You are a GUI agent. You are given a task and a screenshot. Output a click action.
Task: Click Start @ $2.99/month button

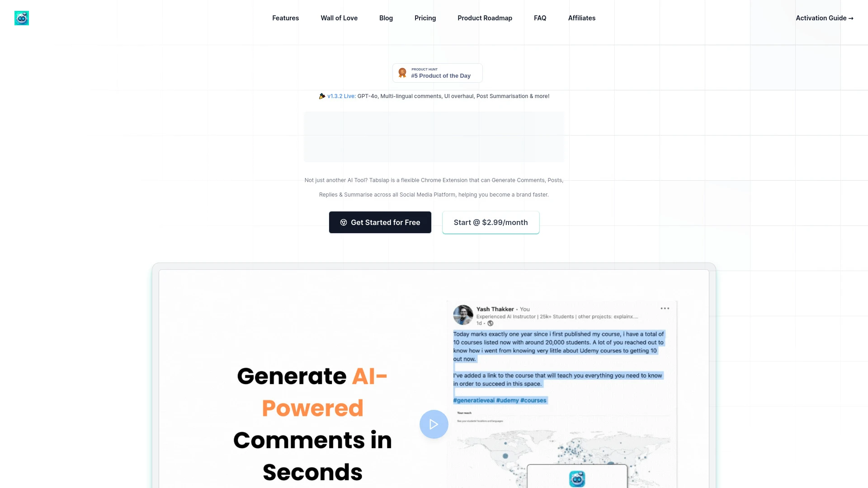[491, 222]
